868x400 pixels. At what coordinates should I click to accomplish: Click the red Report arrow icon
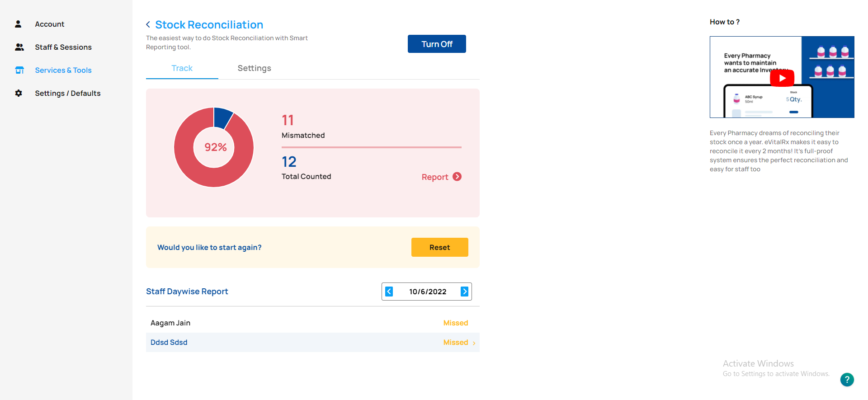(457, 177)
